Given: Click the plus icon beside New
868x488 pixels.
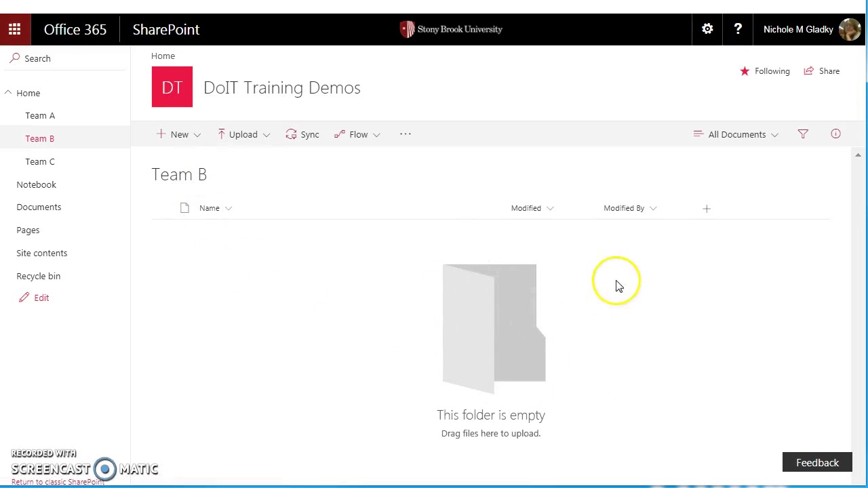Looking at the screenshot, I should tap(161, 134).
